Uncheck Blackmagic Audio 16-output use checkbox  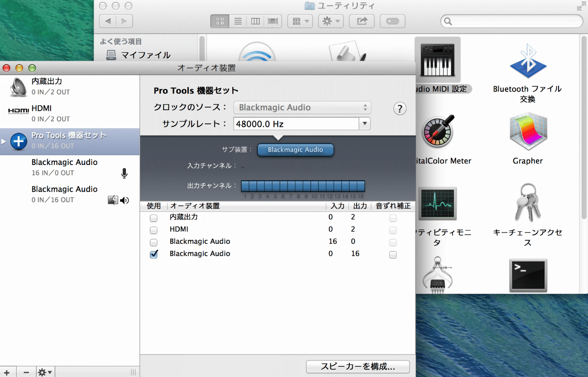153,254
